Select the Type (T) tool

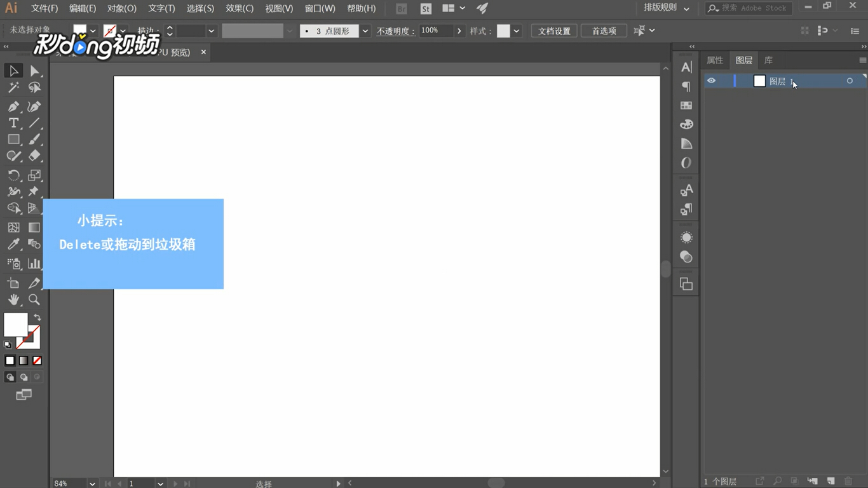pos(13,123)
